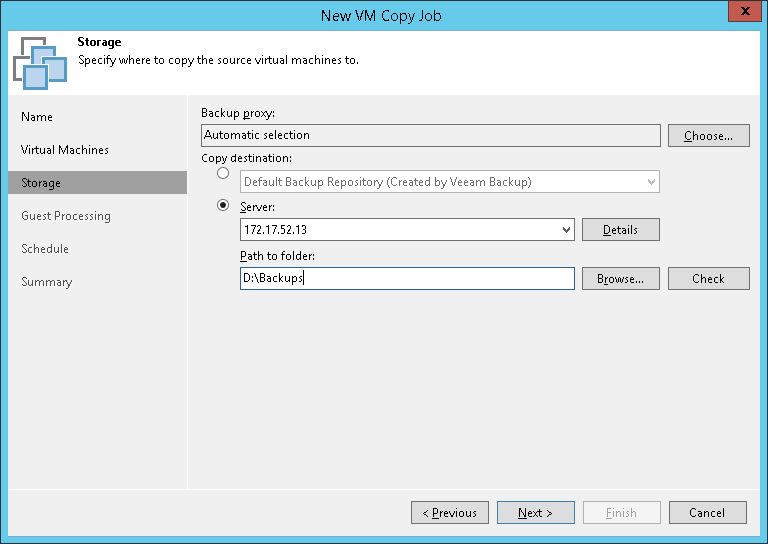Open the Schedule step
The width and height of the screenshot is (768, 544).
(x=45, y=249)
